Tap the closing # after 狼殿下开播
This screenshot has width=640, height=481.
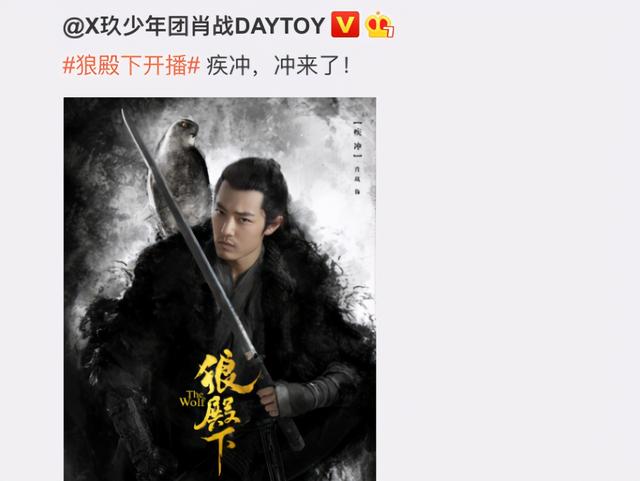193,65
